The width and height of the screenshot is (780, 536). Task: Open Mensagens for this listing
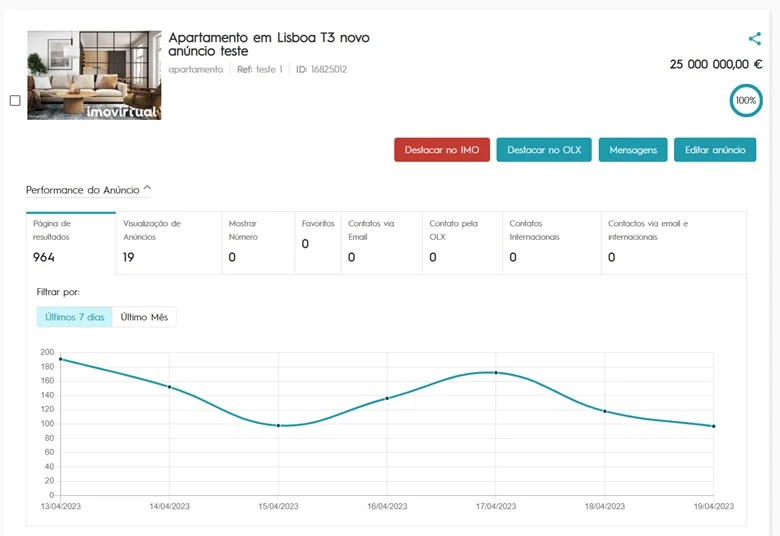(x=632, y=150)
